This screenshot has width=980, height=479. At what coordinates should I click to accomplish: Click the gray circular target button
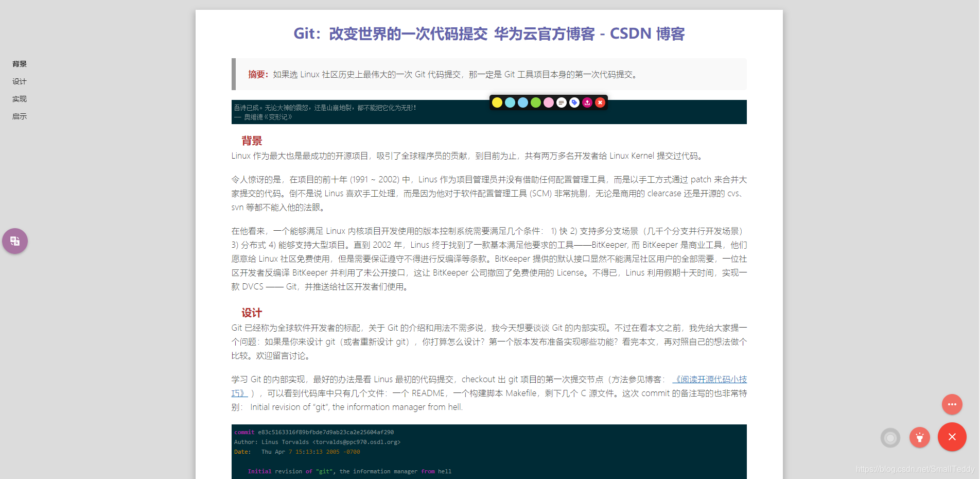pyautogui.click(x=890, y=438)
